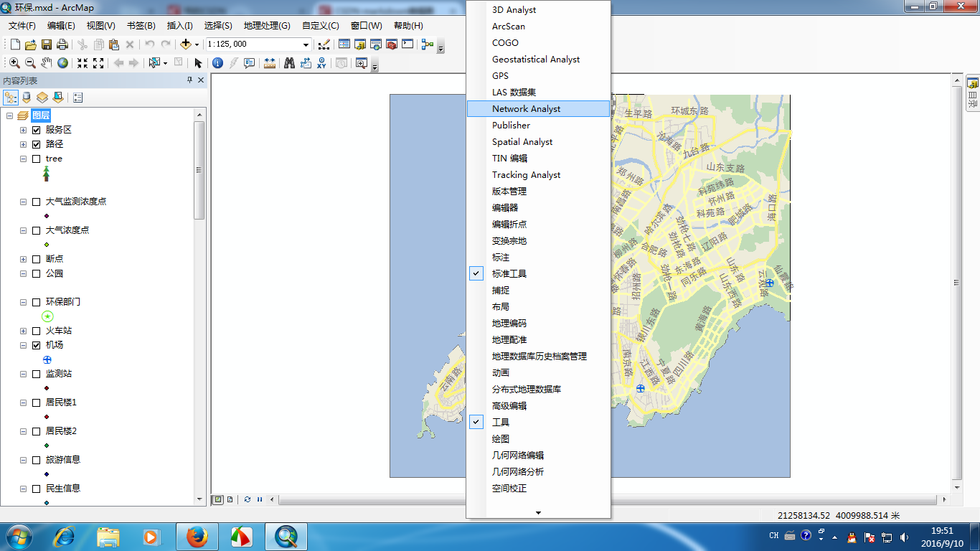Click the Add Data button icon
This screenshot has height=551, width=980.
tap(185, 44)
